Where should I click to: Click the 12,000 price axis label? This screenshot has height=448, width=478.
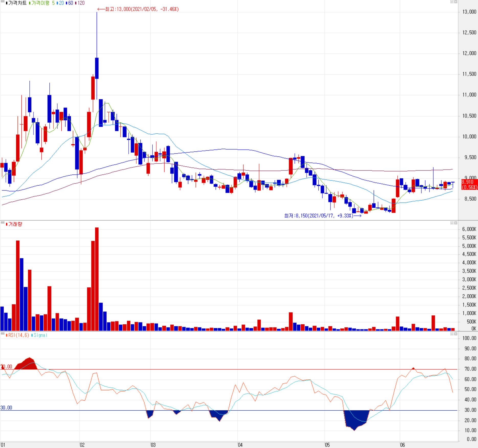click(x=469, y=53)
